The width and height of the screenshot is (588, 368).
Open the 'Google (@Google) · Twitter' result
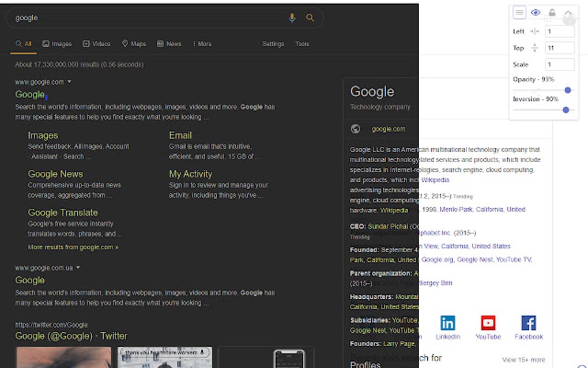pyautogui.click(x=71, y=336)
